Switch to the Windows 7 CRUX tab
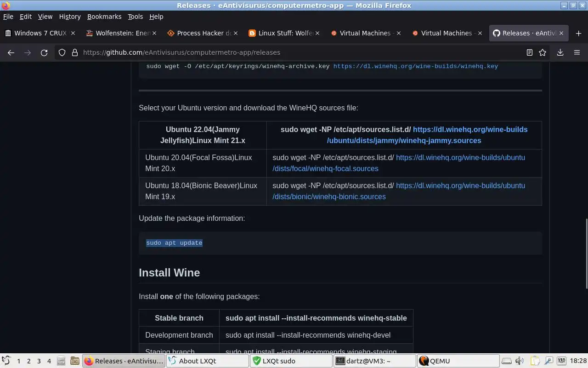This screenshot has width=588, height=368. click(x=40, y=33)
